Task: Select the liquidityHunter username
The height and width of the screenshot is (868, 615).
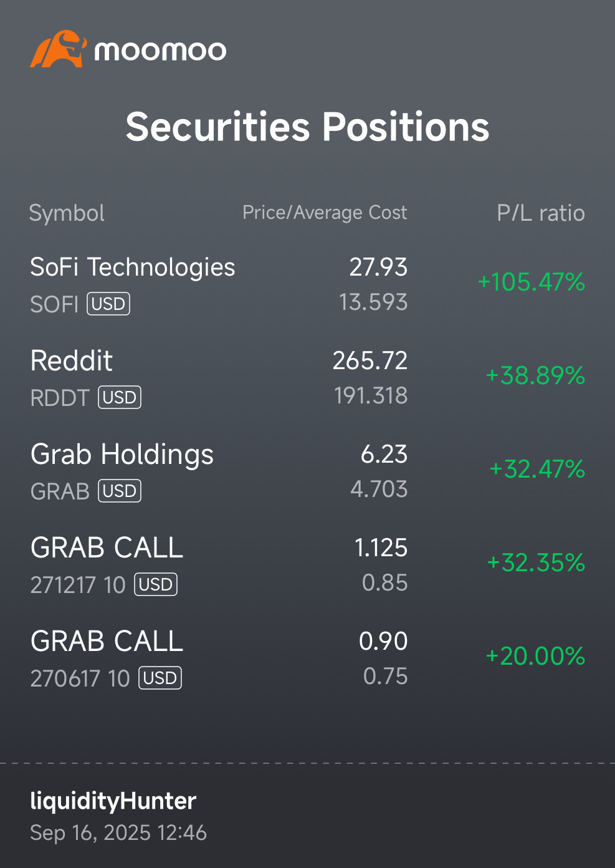Action: click(113, 801)
